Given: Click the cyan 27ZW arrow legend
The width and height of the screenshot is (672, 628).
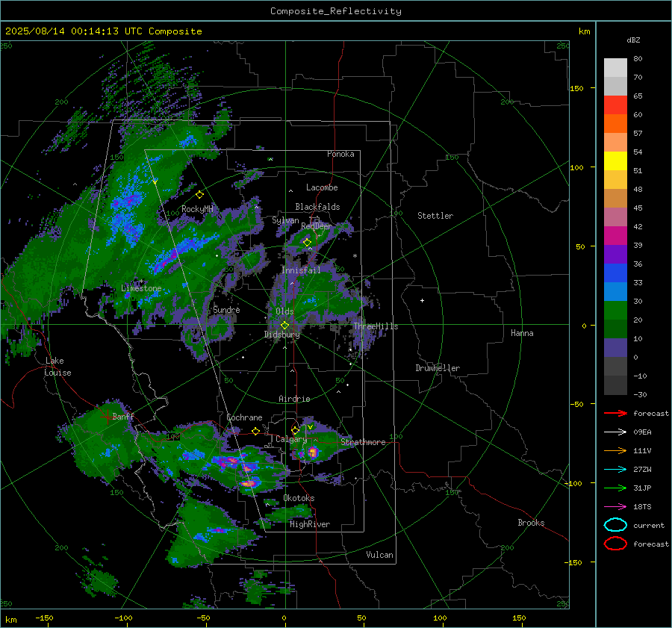Looking at the screenshot, I should [x=615, y=470].
